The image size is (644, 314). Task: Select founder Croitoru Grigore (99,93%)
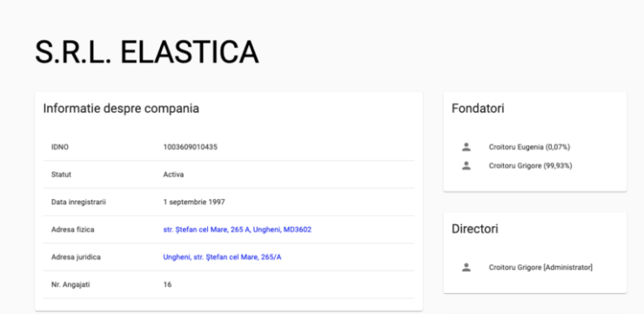tap(531, 166)
